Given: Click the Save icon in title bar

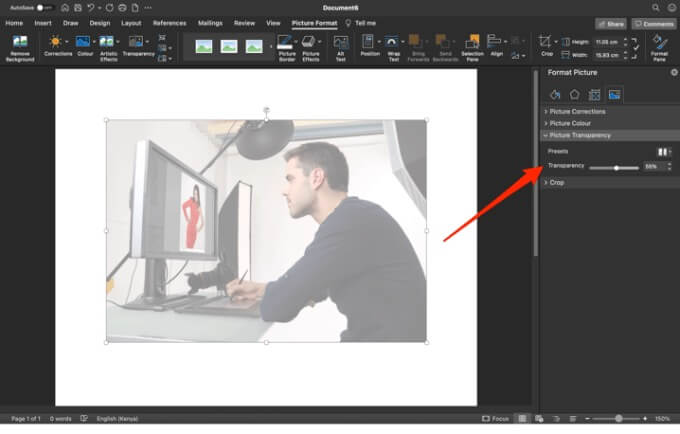Looking at the screenshot, I should click(78, 8).
